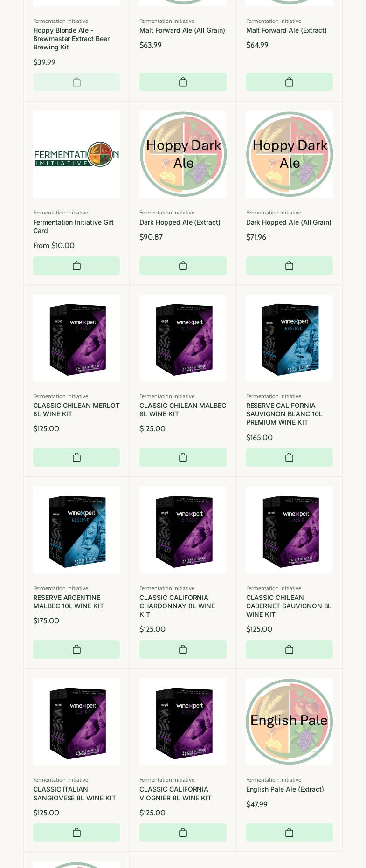View Fermentation Initiative gift card logo image
Viewport: 366px width, 868px height.
[76, 154]
